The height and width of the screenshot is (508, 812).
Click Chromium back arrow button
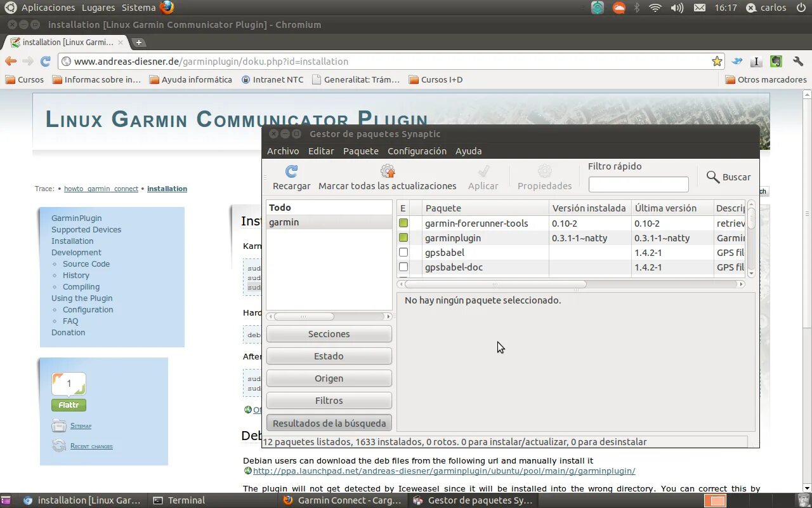(11, 62)
